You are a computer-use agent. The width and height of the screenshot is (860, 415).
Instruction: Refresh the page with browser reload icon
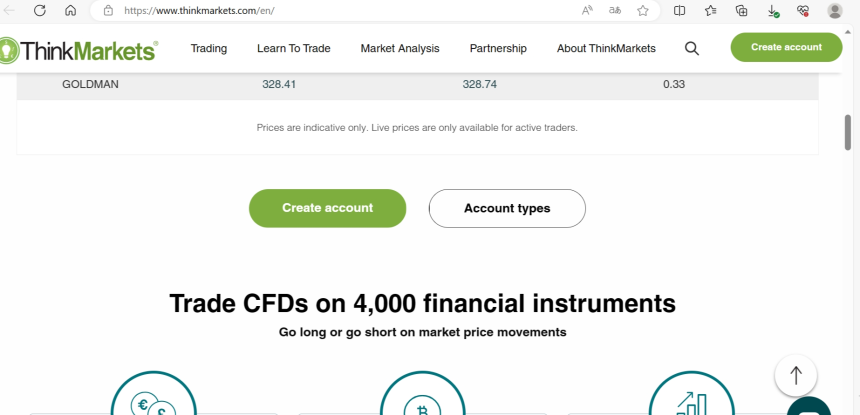(40, 10)
